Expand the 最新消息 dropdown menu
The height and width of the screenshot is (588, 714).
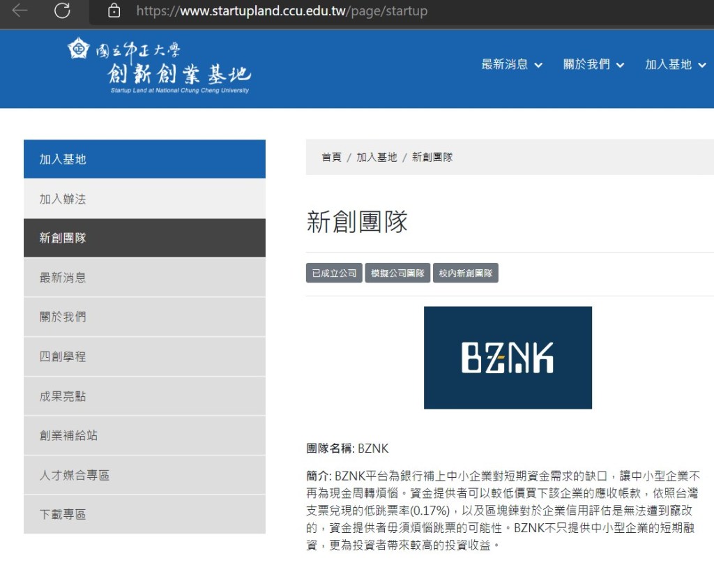tap(511, 65)
